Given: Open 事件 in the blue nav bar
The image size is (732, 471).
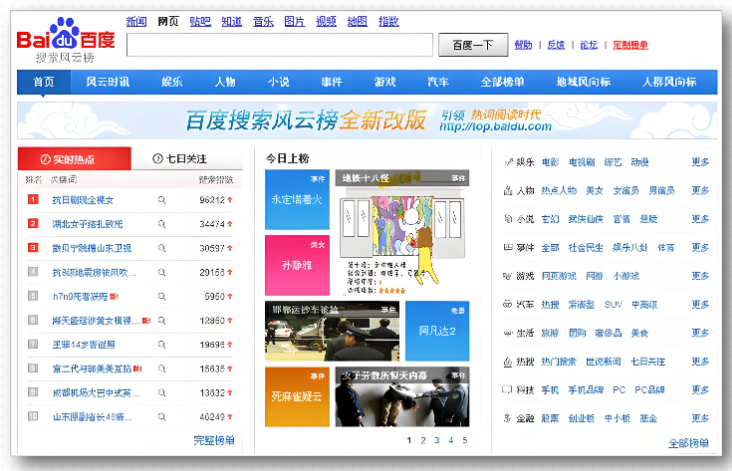Looking at the screenshot, I should (x=332, y=82).
